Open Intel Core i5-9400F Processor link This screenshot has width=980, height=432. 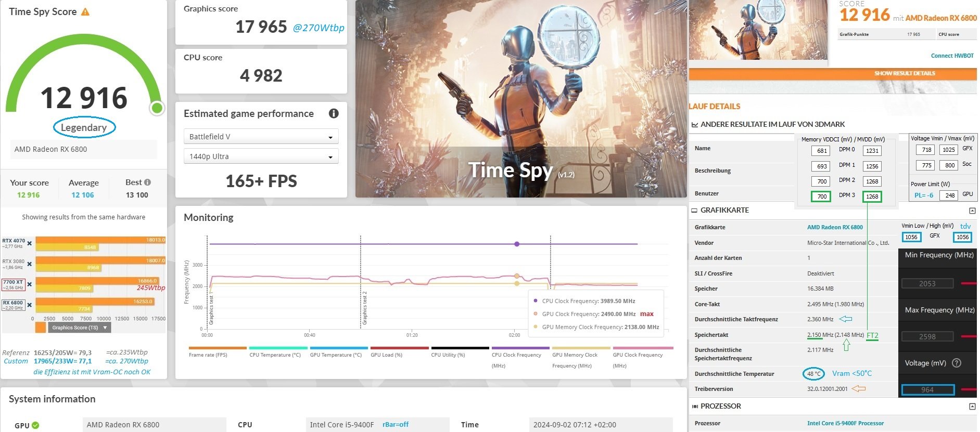point(845,423)
